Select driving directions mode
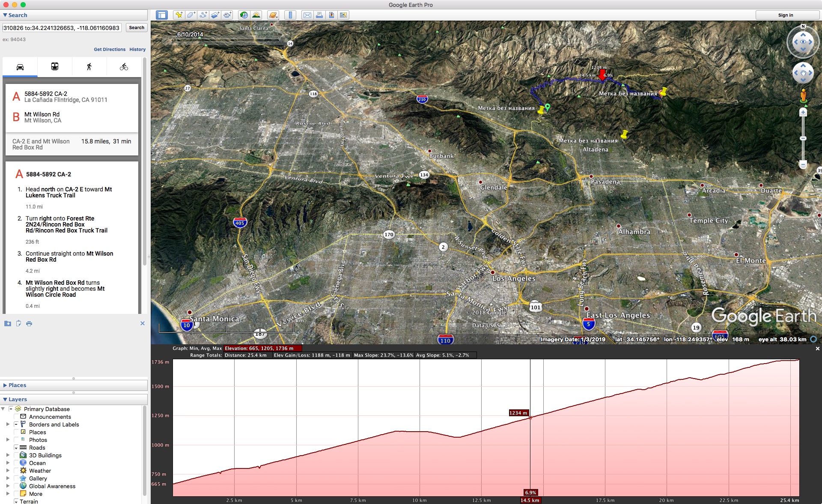Image resolution: width=822 pixels, height=504 pixels. [20, 67]
